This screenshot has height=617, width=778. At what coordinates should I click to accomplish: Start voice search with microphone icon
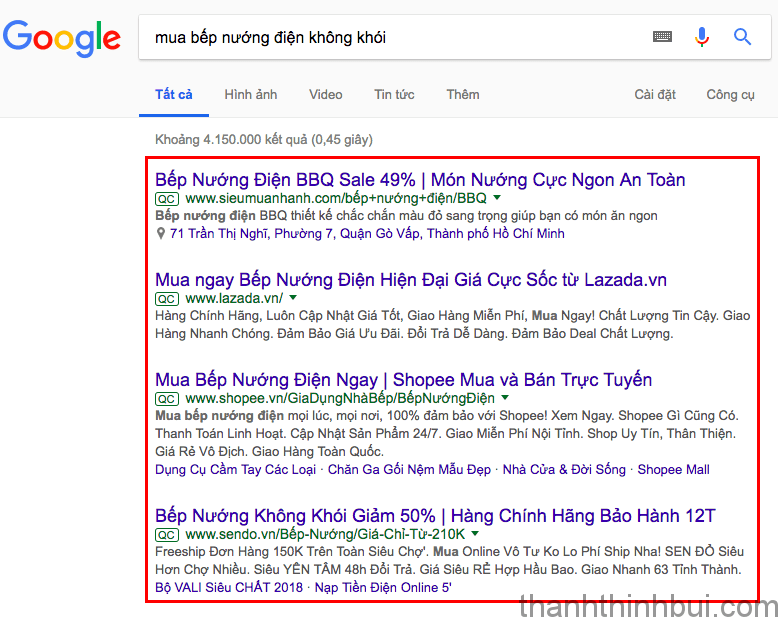coord(702,37)
